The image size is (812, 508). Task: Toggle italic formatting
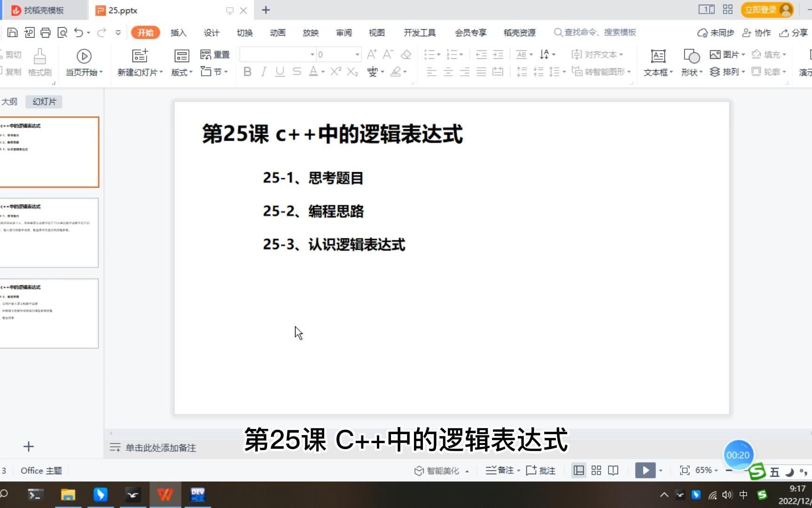(263, 71)
